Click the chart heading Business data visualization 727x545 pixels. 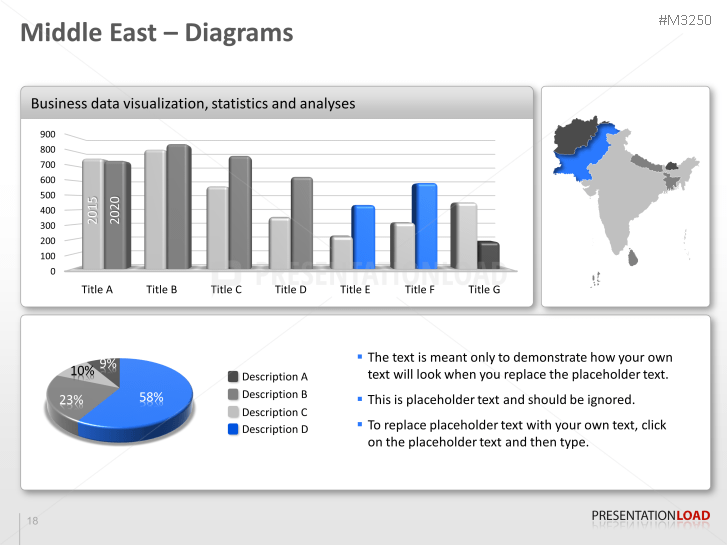[193, 103]
